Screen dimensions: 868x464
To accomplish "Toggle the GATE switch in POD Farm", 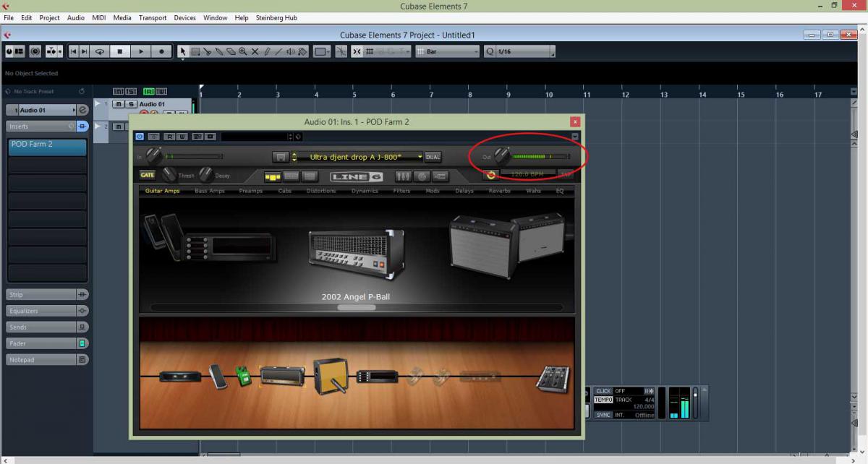I will tap(148, 175).
